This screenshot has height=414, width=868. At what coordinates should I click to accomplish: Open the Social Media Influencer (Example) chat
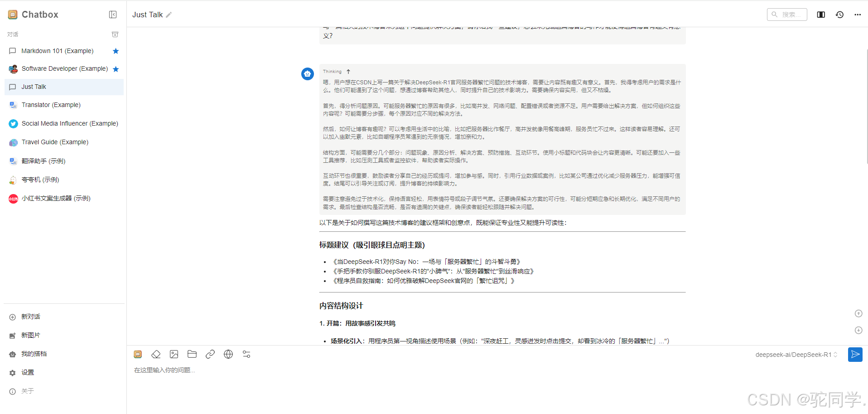pyautogui.click(x=69, y=123)
